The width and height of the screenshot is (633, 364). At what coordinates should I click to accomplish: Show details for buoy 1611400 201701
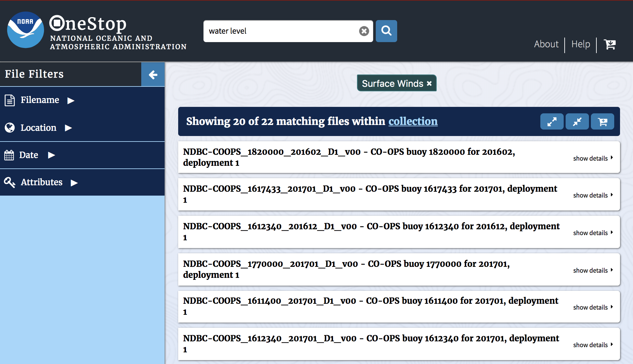593,307
